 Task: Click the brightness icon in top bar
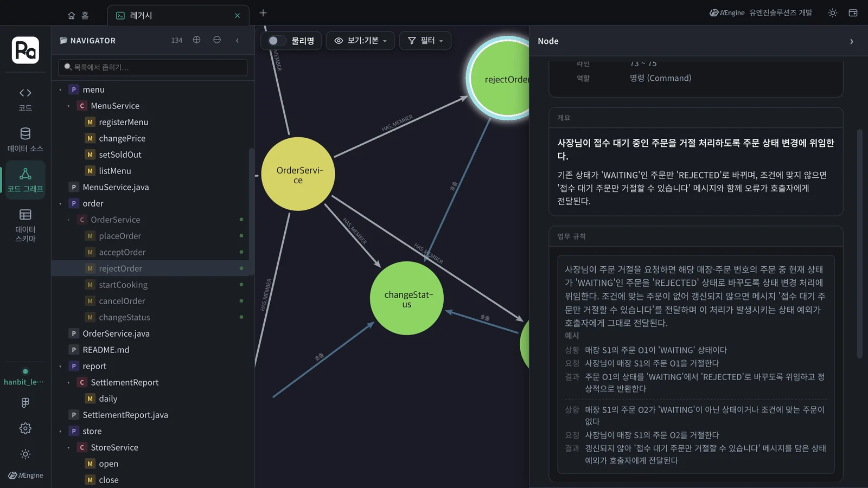pyautogui.click(x=833, y=13)
